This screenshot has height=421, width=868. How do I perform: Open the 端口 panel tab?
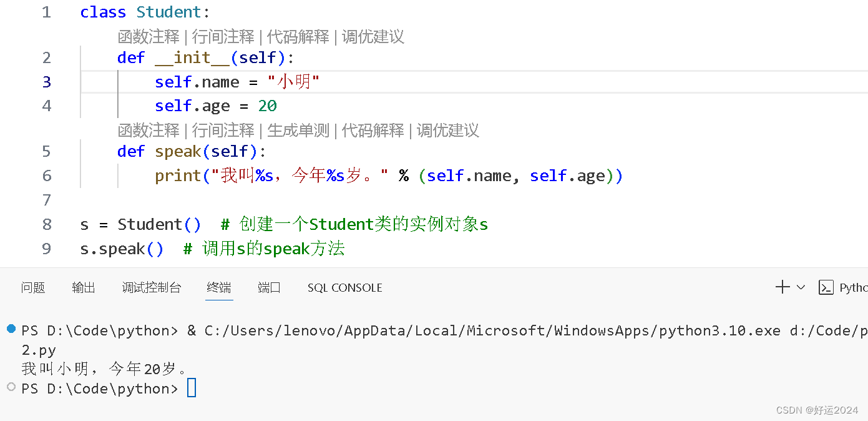(269, 288)
